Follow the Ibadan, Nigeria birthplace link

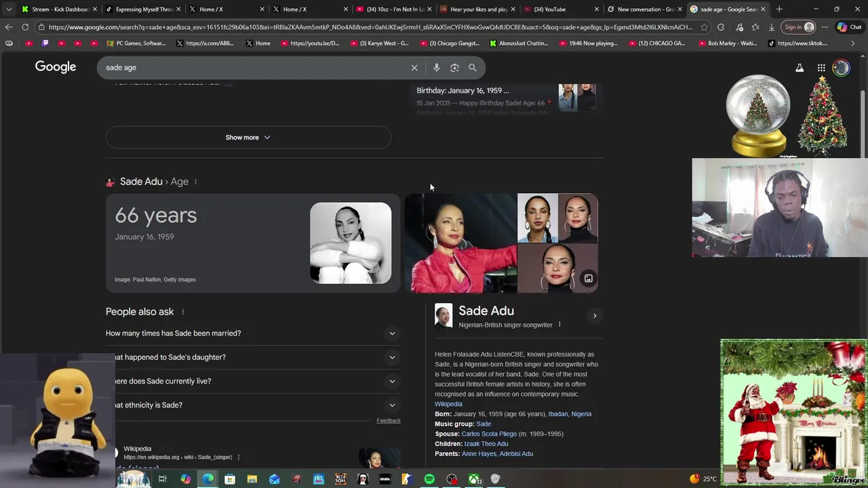[x=570, y=414]
